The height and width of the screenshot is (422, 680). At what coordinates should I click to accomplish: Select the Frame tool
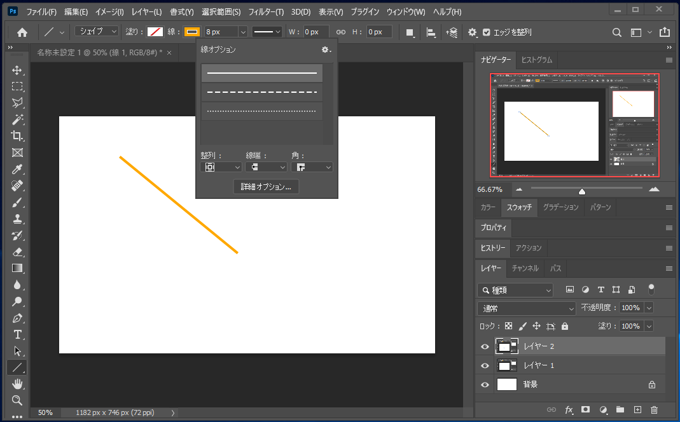pyautogui.click(x=17, y=153)
